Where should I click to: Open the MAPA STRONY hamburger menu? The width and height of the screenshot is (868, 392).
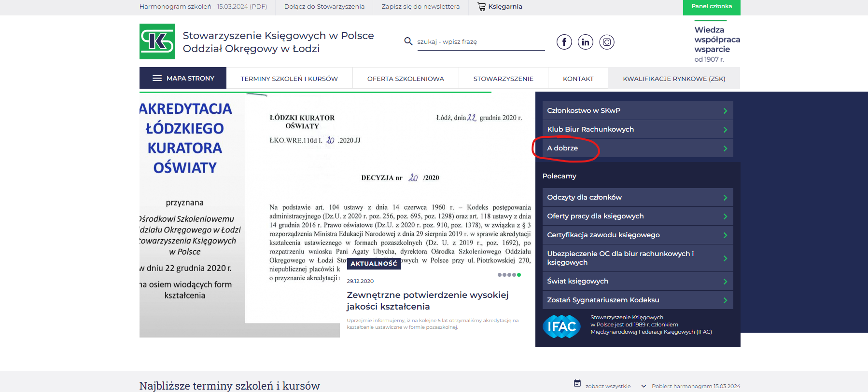(157, 78)
